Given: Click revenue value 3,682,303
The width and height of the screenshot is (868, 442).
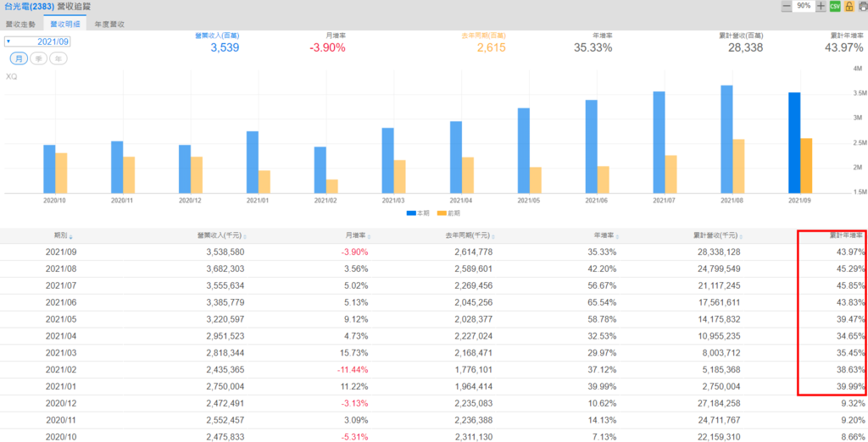Looking at the screenshot, I should [x=225, y=269].
